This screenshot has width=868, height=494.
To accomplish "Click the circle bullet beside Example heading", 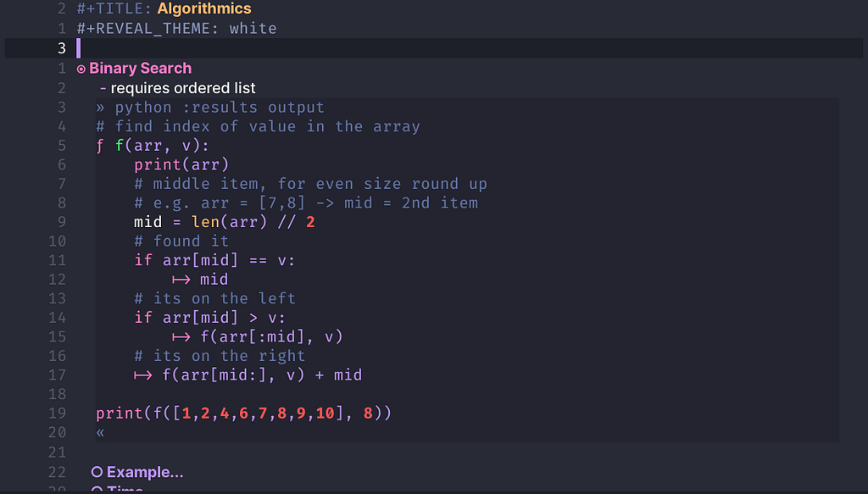I will [97, 472].
